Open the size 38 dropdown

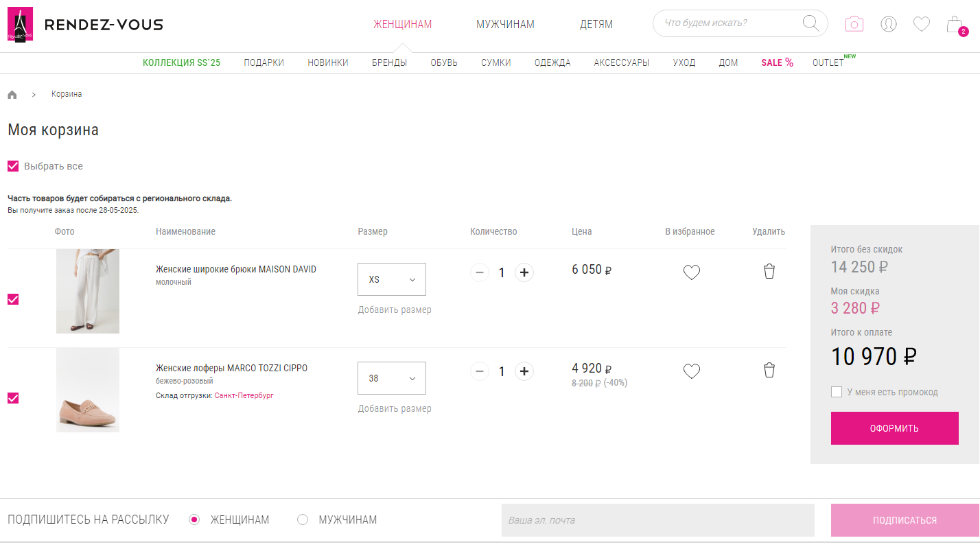(x=392, y=378)
